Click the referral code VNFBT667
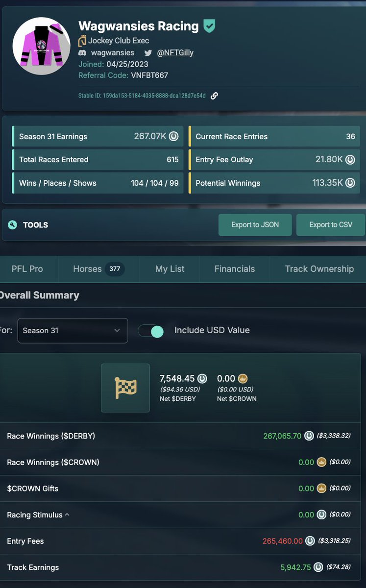The width and height of the screenshot is (366, 588). (x=149, y=75)
